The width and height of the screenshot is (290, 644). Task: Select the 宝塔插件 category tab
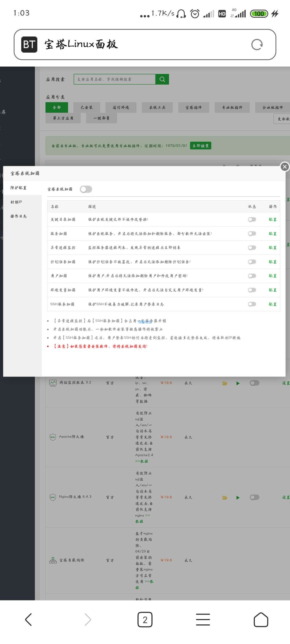tap(194, 107)
